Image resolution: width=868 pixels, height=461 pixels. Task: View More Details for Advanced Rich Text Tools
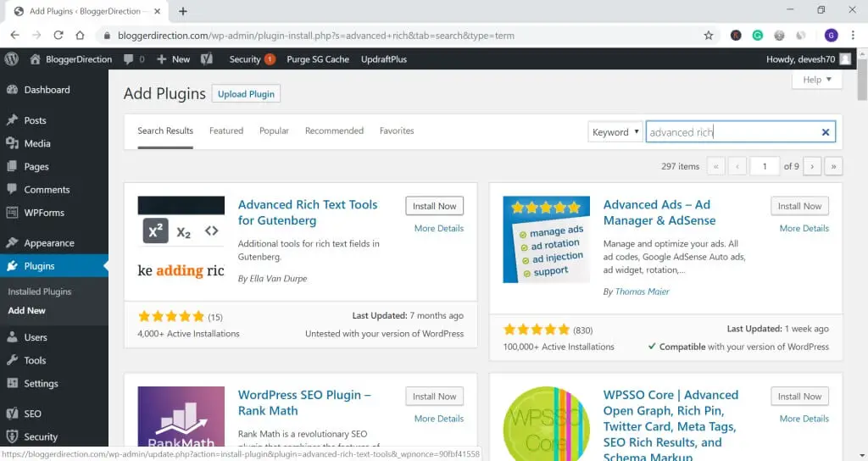(x=439, y=228)
